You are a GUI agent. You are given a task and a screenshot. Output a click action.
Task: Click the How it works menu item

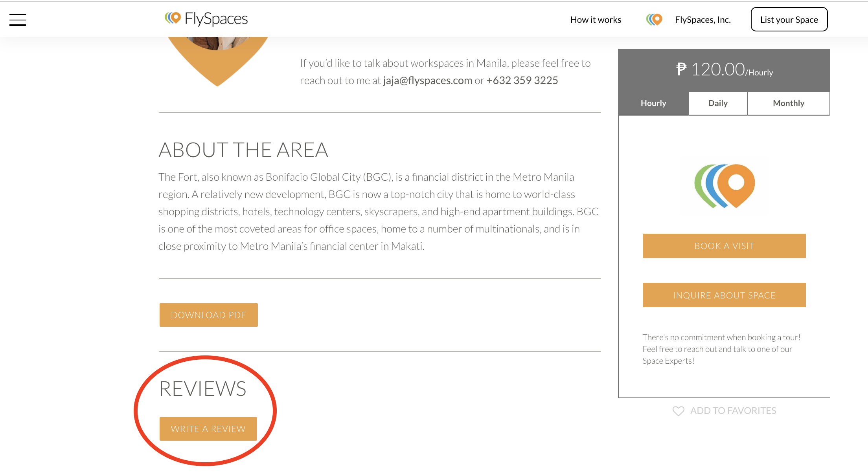click(x=595, y=19)
